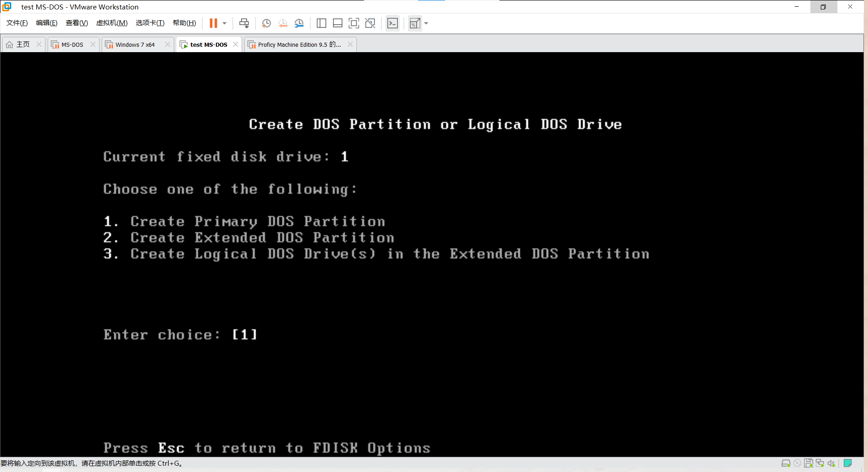Click option 2. Create Extended DOS Partition
This screenshot has height=472, width=868.
[x=249, y=238]
